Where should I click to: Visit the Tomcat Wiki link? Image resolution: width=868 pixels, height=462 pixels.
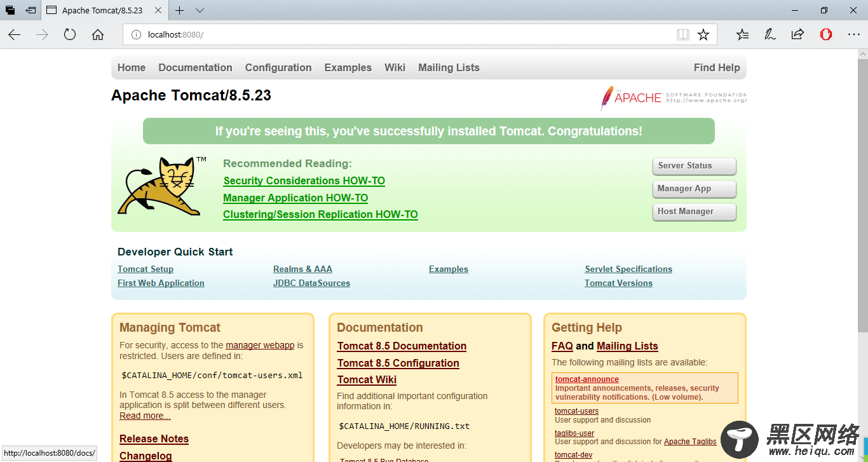367,380
